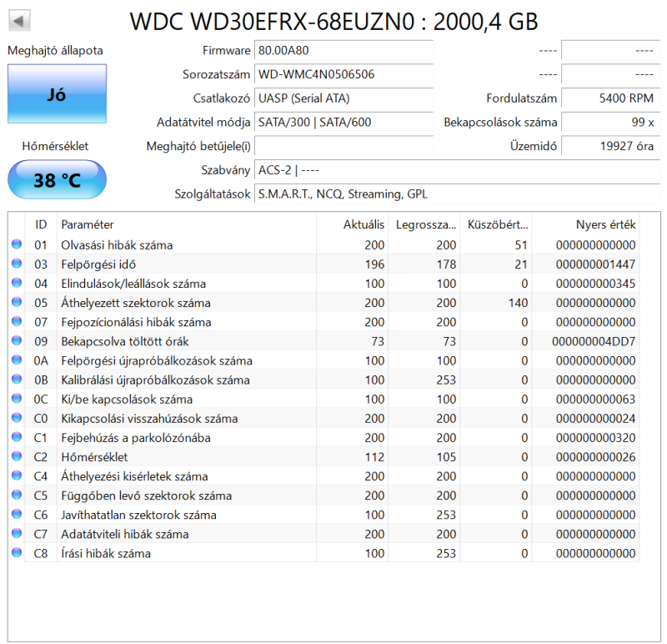Click the Legrossza... column header
The image size is (667, 644).
(x=424, y=224)
